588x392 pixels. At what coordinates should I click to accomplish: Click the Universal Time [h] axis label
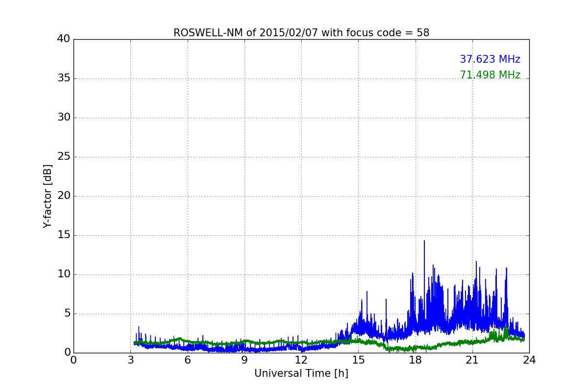click(x=301, y=373)
